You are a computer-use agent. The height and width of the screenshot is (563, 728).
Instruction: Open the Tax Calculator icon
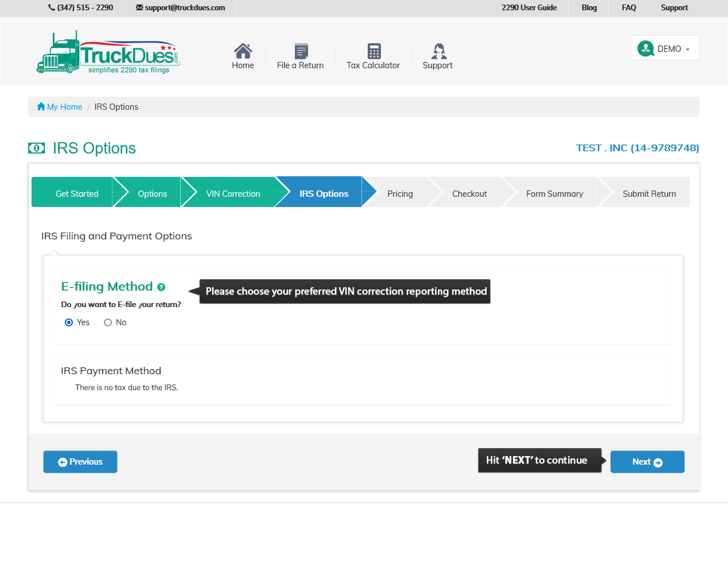pos(374,51)
